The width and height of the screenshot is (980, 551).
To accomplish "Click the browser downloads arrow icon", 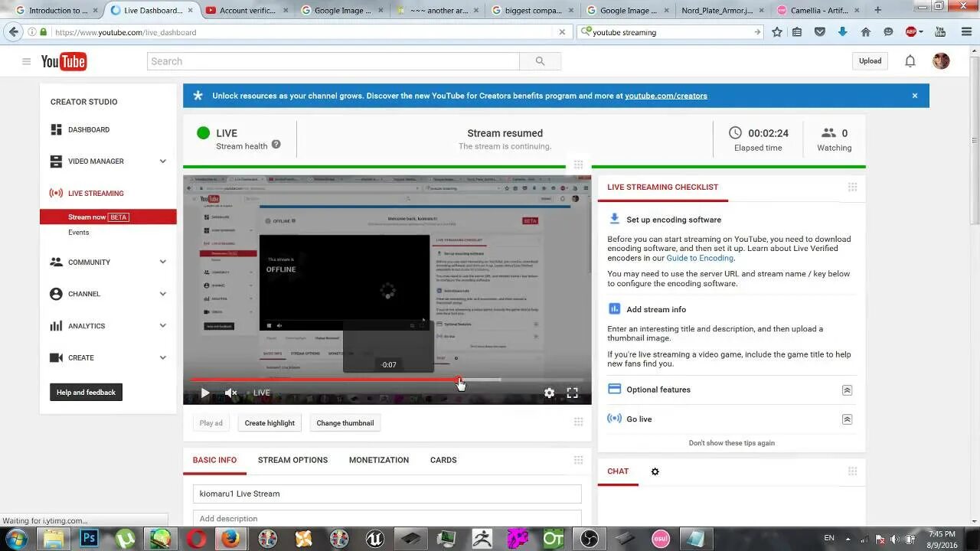I will tap(843, 32).
